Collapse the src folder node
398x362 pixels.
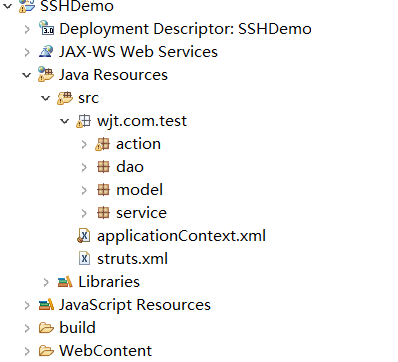click(x=46, y=98)
